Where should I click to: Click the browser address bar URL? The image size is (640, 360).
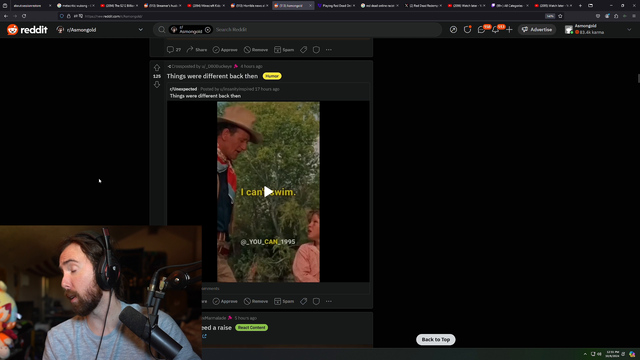(x=113, y=16)
